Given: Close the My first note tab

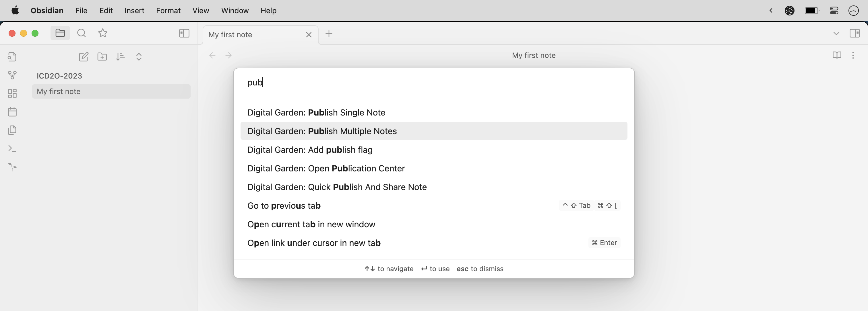Looking at the screenshot, I should click(x=309, y=35).
